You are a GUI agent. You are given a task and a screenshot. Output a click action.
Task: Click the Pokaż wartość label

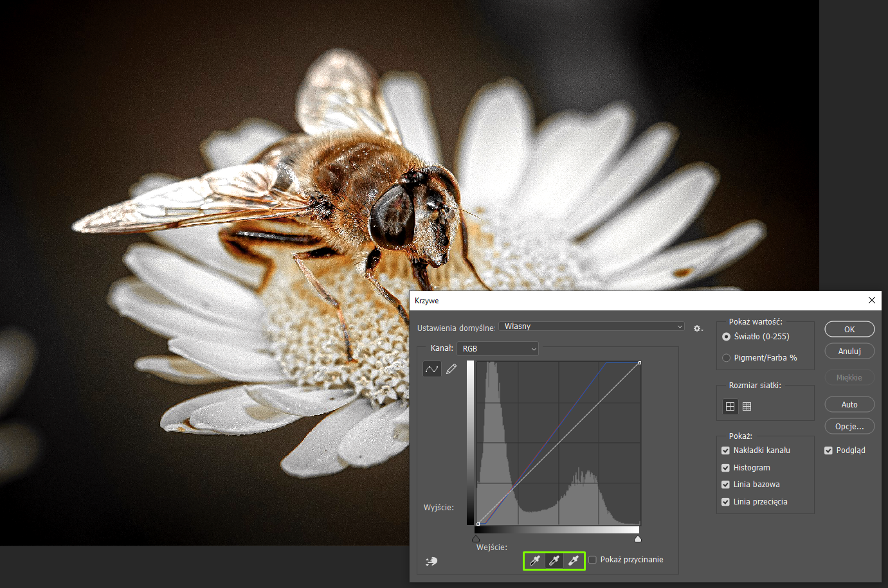coord(756,322)
